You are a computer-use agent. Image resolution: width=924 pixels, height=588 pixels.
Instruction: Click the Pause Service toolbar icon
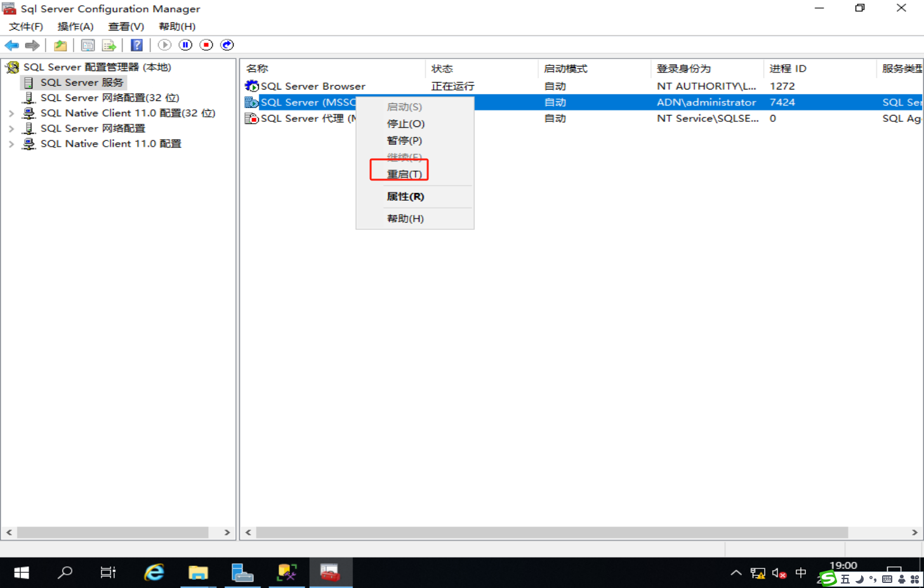185,45
